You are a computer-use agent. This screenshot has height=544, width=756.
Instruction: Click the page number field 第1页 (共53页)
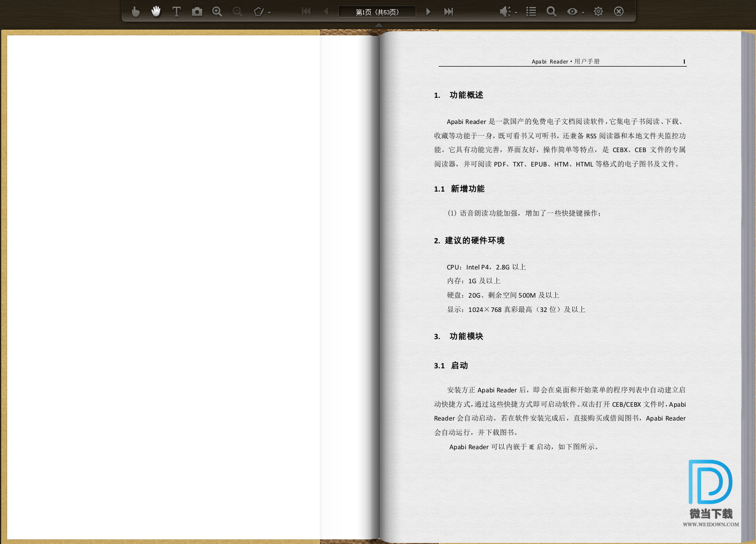pos(377,12)
